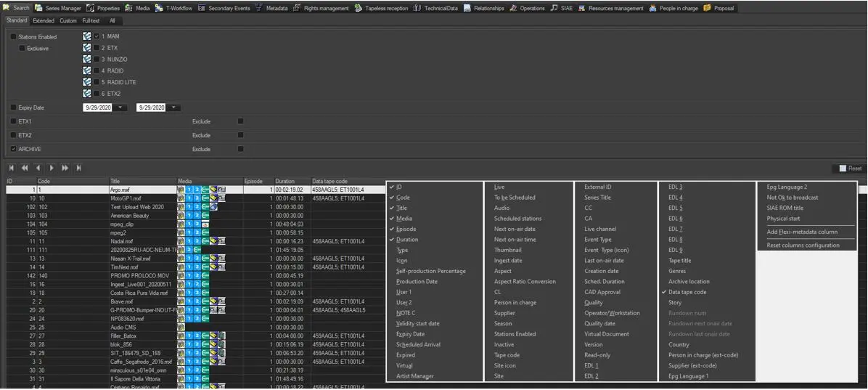Click the station icon beside 5 RADIO LITE
Viewport: 868px width, 390px height.
click(87, 82)
